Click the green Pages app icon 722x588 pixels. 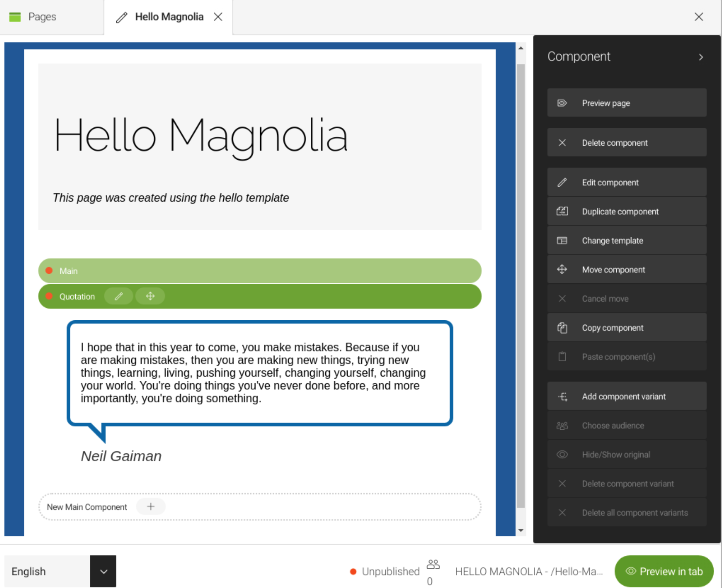[15, 17]
